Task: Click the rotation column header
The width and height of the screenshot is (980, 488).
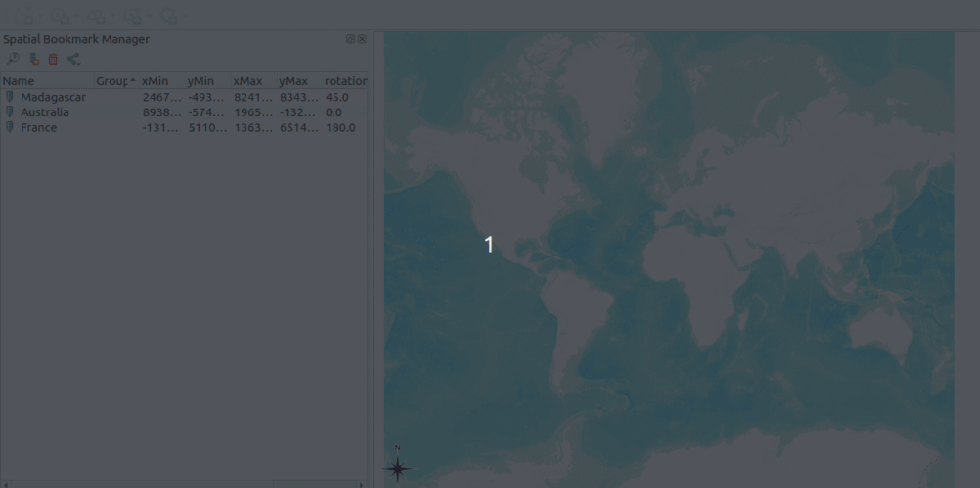Action: (345, 81)
